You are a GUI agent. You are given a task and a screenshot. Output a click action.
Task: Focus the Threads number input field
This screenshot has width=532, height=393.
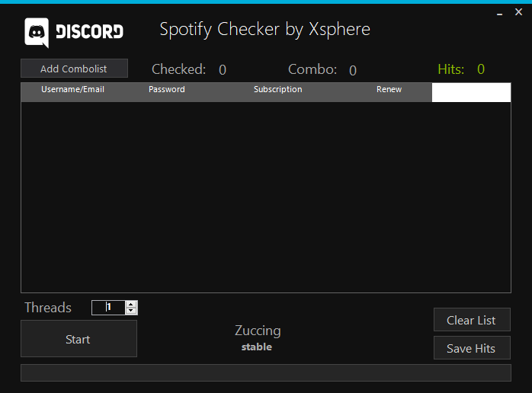point(108,308)
